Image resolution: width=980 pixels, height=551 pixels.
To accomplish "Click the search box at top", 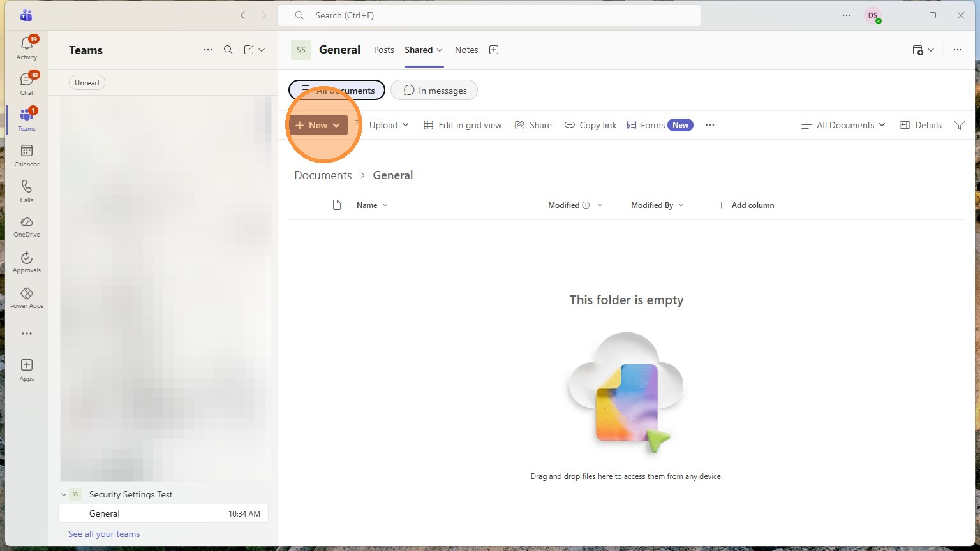I will point(489,15).
